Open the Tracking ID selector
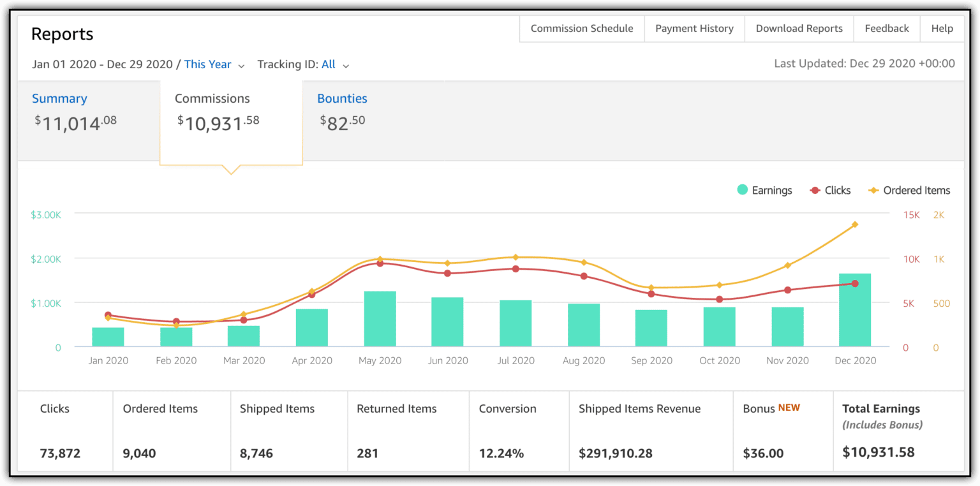Viewport: 980px width, 486px height. coord(329,64)
